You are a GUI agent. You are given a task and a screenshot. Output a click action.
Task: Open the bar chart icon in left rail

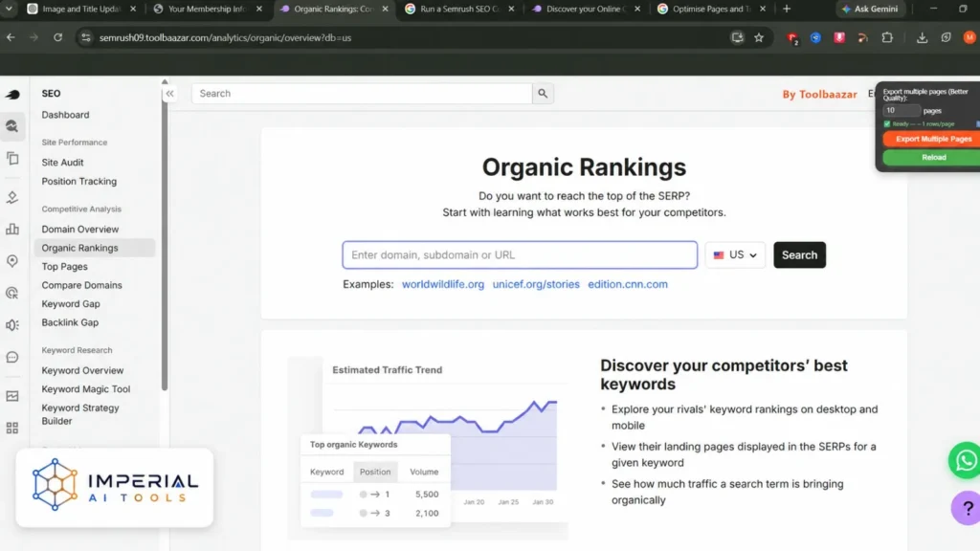(x=12, y=229)
